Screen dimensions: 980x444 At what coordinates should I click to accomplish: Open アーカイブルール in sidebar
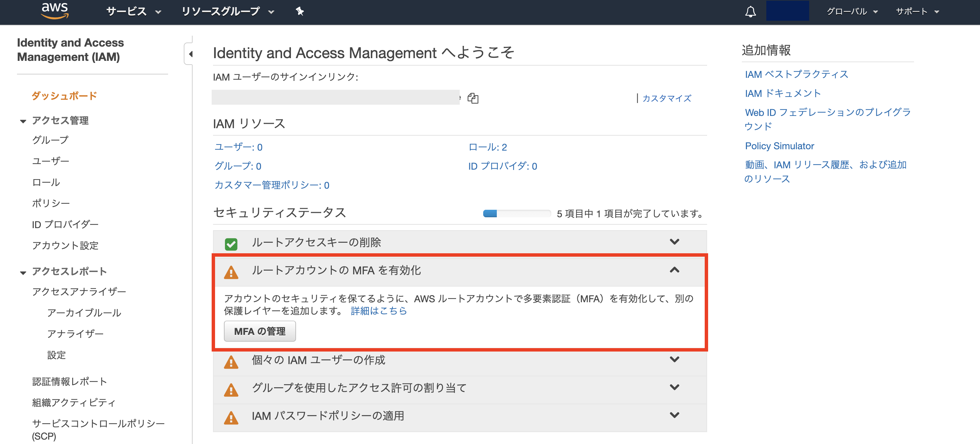pos(84,312)
